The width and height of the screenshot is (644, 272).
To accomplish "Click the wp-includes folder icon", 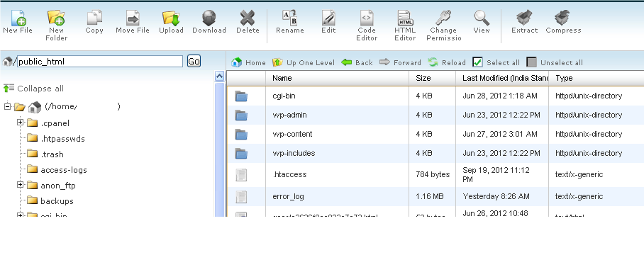I will [241, 154].
